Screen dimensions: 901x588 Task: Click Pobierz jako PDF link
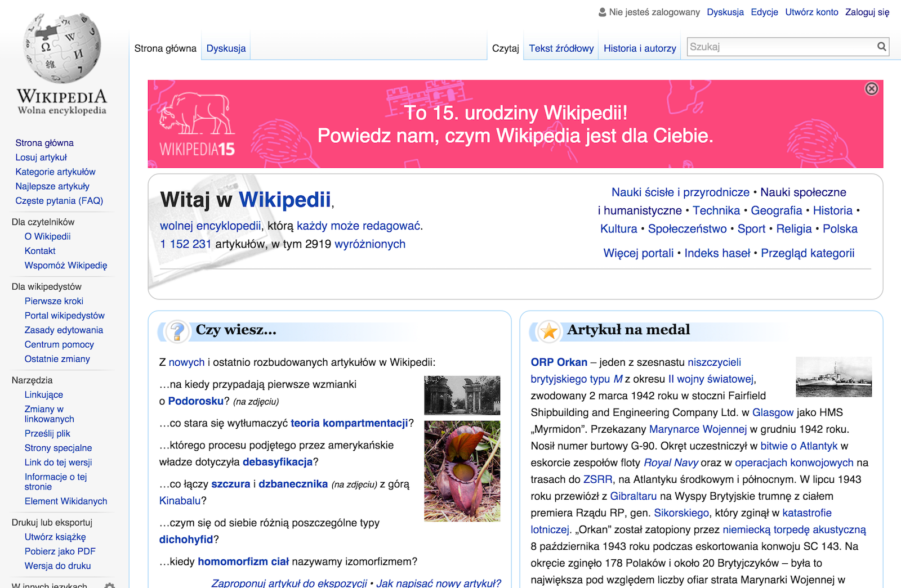click(60, 551)
